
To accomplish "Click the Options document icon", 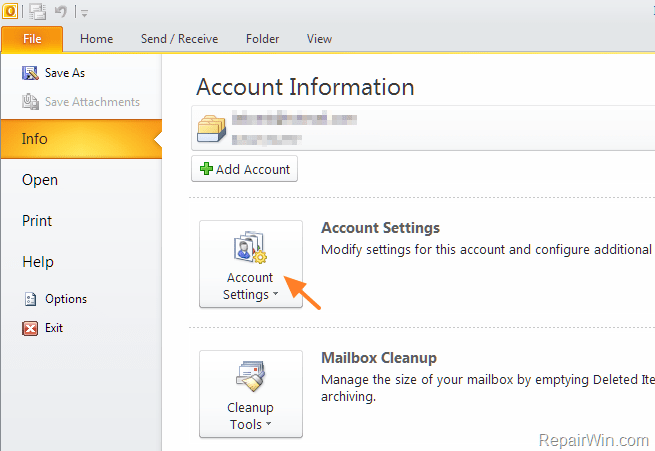I will (30, 299).
